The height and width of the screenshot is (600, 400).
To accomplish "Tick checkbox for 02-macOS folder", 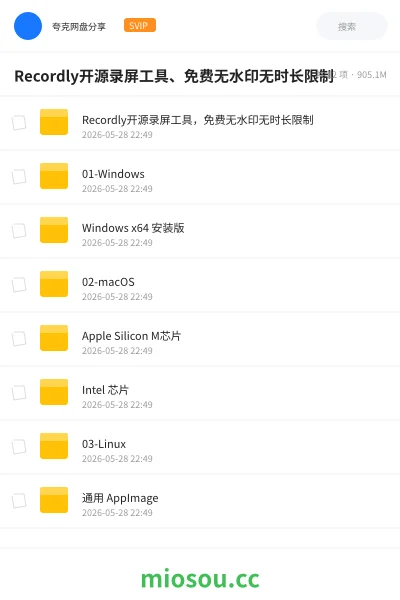I will [x=19, y=285].
